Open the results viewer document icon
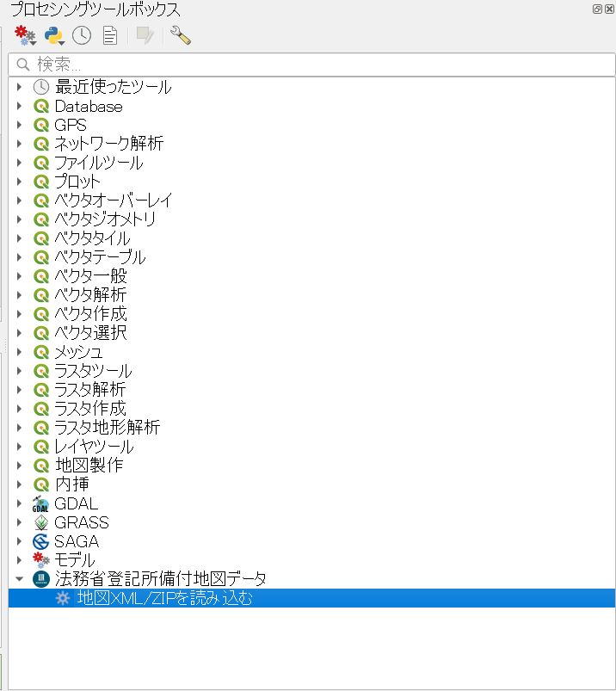This screenshot has width=616, height=691. click(110, 35)
